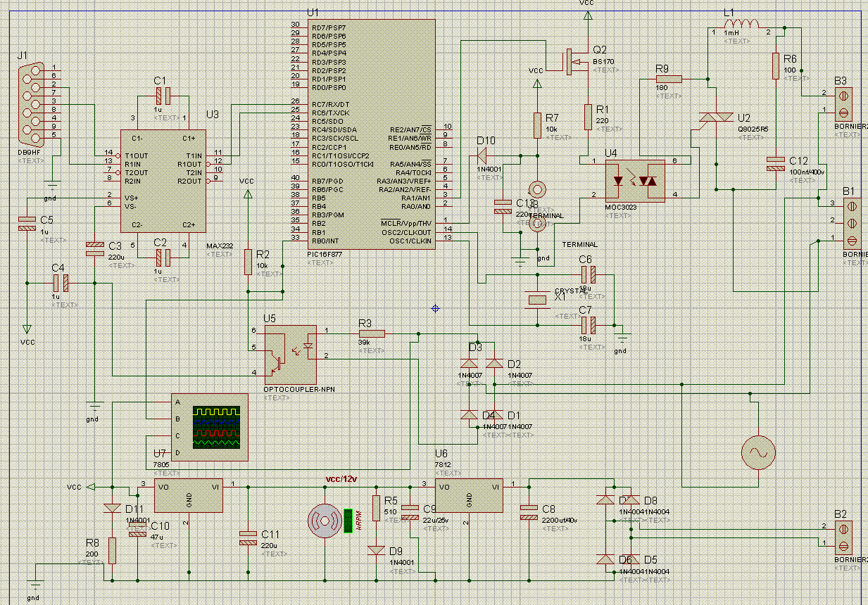Image resolution: width=868 pixels, height=605 pixels.
Task: Select resistor R1 220 symbol
Action: 588,116
